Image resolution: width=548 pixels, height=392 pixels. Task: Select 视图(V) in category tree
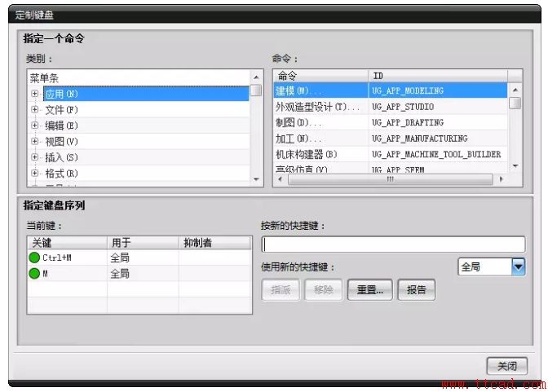point(61,141)
